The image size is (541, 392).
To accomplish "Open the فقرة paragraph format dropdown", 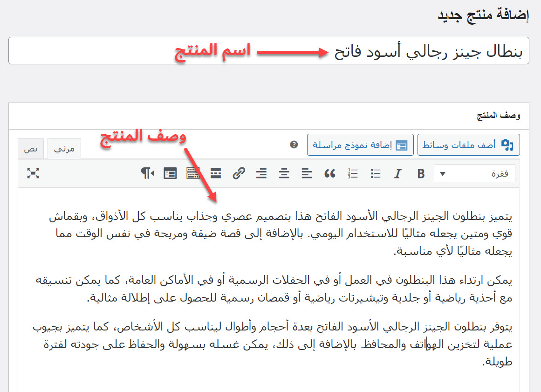I will point(474,174).
